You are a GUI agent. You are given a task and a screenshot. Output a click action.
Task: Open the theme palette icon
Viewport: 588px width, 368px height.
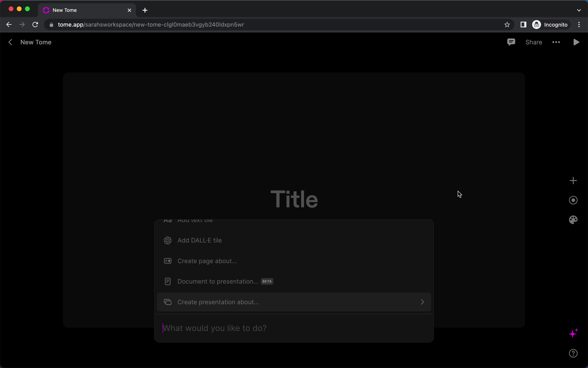coord(573,220)
